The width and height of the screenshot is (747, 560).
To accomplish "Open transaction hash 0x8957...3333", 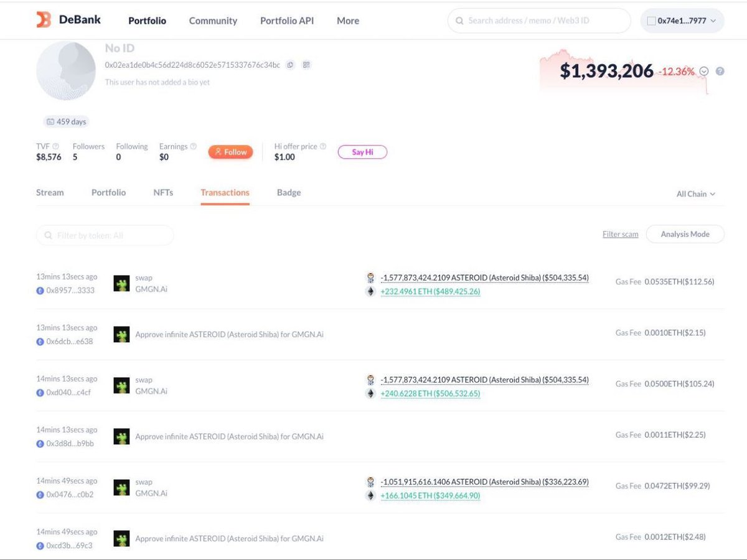I will 70,291.
